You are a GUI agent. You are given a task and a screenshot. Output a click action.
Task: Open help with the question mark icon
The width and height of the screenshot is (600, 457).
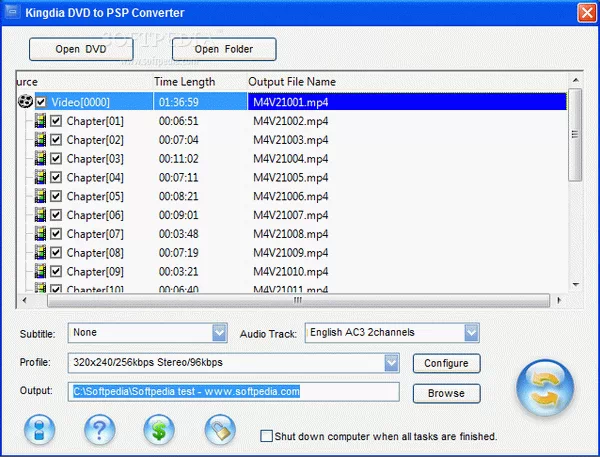(99, 430)
